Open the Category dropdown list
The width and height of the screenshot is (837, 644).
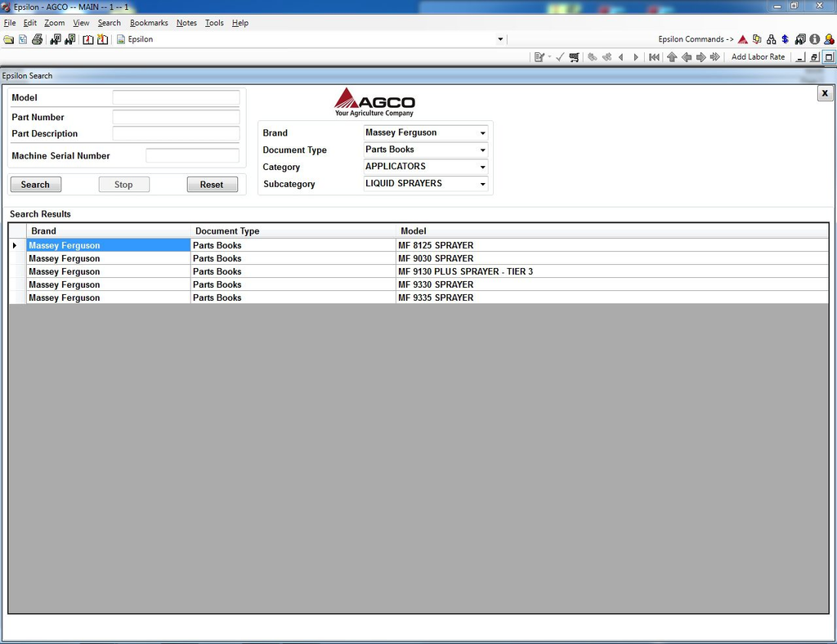(x=482, y=168)
